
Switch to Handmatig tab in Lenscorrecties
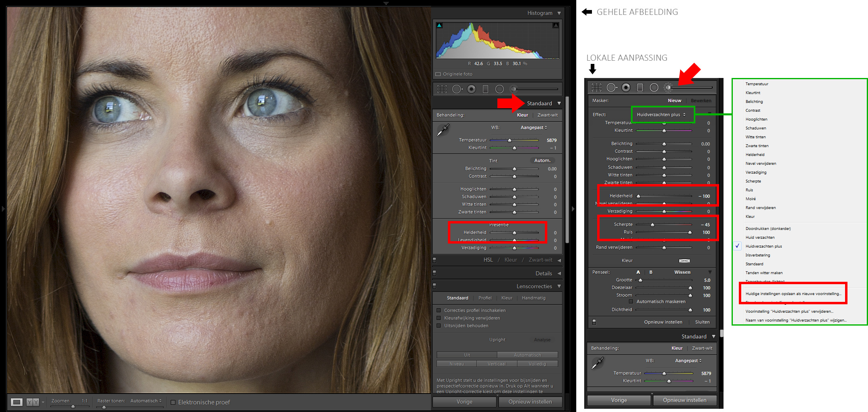534,298
